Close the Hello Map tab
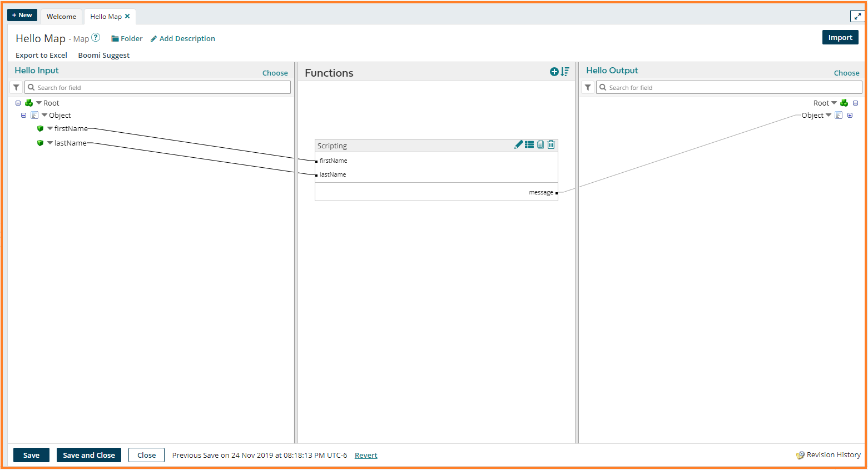868x470 pixels. point(127,16)
